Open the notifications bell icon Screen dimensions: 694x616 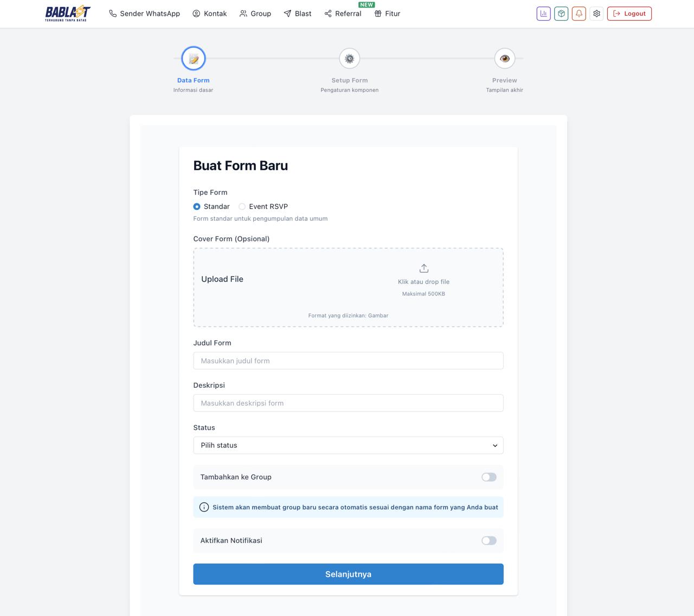pyautogui.click(x=579, y=14)
